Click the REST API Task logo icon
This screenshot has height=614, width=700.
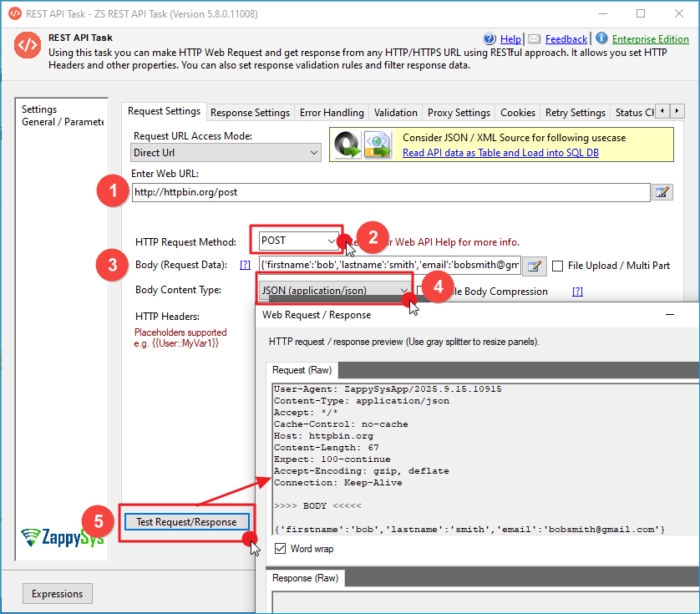tap(28, 47)
